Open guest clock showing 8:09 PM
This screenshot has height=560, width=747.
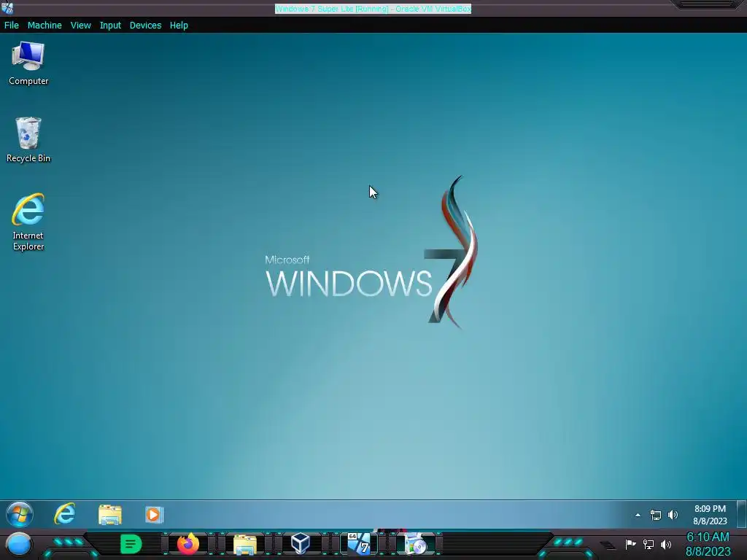(x=710, y=515)
